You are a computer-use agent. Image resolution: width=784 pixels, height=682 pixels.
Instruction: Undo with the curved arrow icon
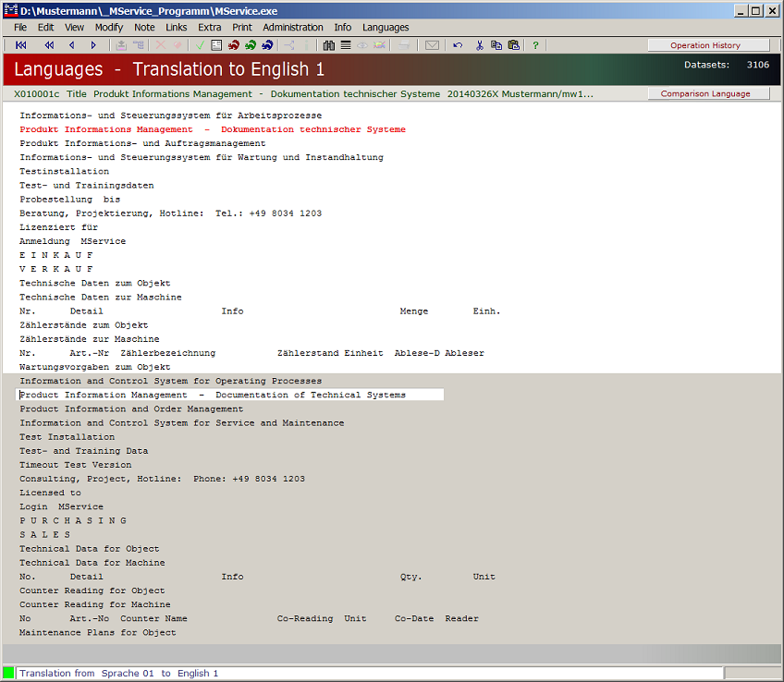coord(458,45)
